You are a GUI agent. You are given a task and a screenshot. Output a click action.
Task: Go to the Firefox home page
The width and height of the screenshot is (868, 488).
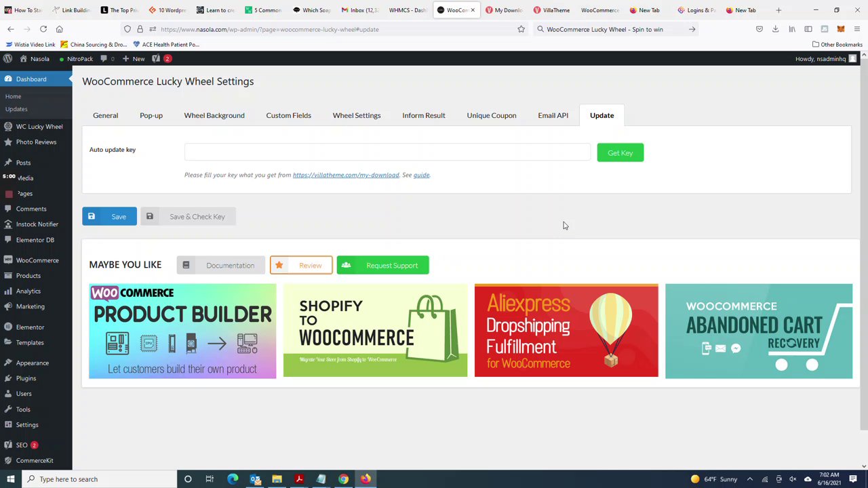pos(59,29)
